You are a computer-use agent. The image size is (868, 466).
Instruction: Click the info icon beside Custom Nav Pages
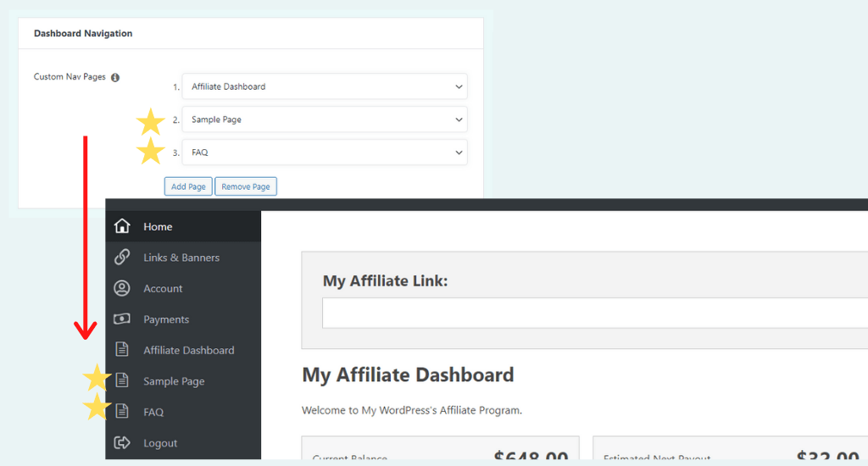[115, 77]
